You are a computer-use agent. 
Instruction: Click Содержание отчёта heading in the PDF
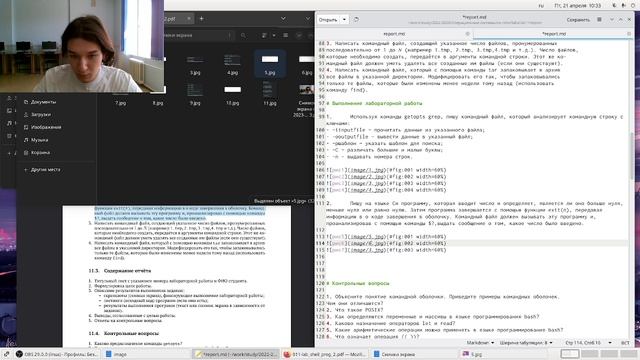click(x=127, y=271)
